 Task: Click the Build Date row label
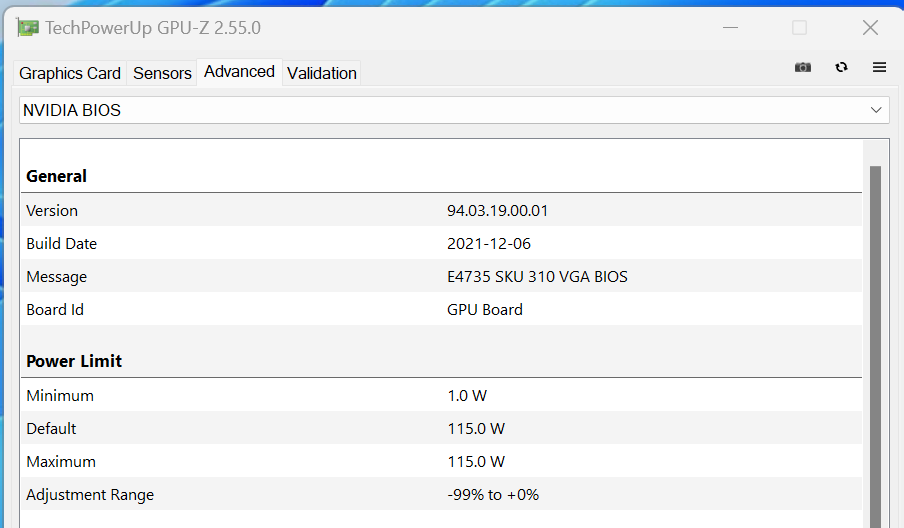pos(61,244)
